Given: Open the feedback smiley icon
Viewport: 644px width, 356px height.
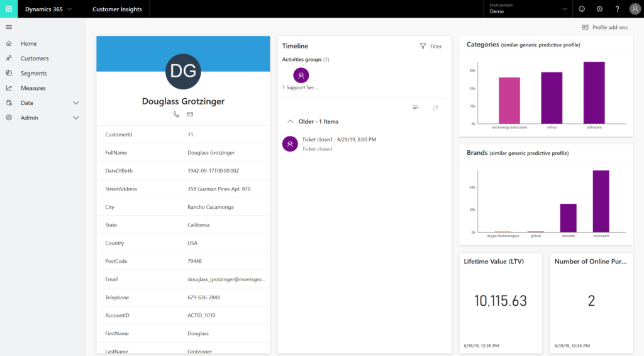Looking at the screenshot, I should (582, 9).
